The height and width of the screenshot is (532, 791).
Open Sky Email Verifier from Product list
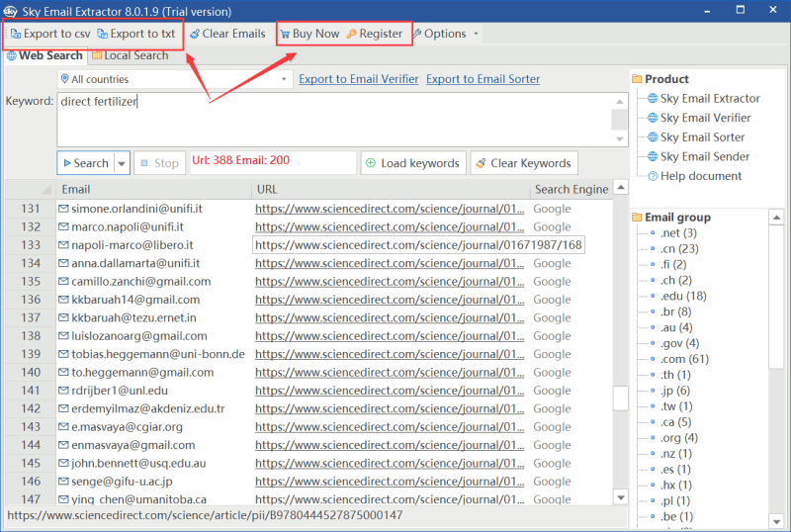click(x=706, y=118)
